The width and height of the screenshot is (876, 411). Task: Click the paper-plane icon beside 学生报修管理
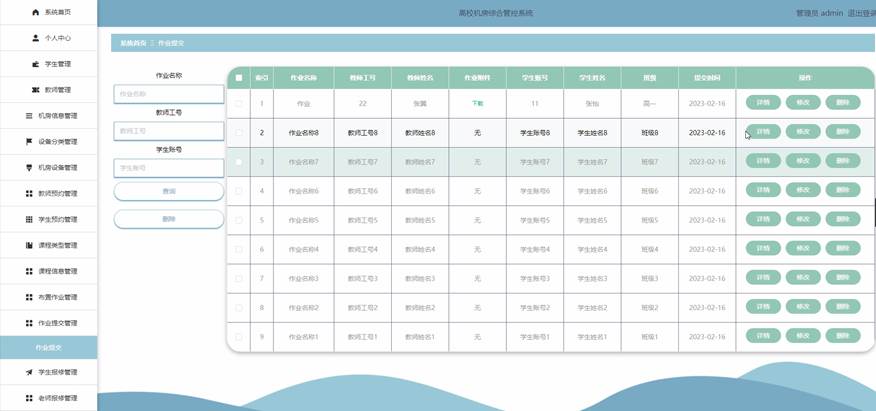29,372
